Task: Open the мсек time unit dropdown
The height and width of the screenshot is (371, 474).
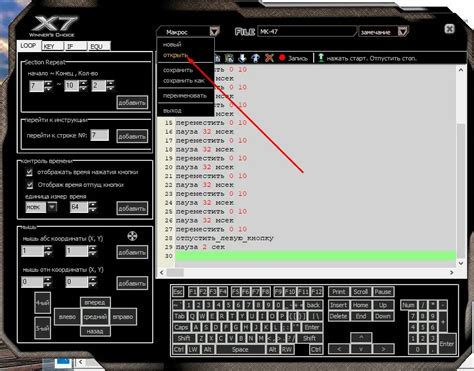Action: [x=52, y=207]
